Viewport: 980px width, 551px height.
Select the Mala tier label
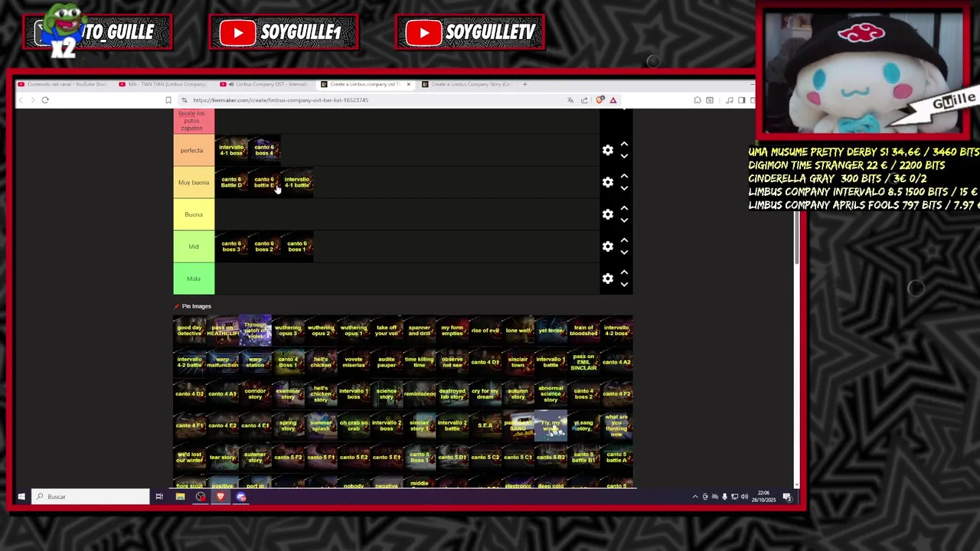tap(194, 279)
